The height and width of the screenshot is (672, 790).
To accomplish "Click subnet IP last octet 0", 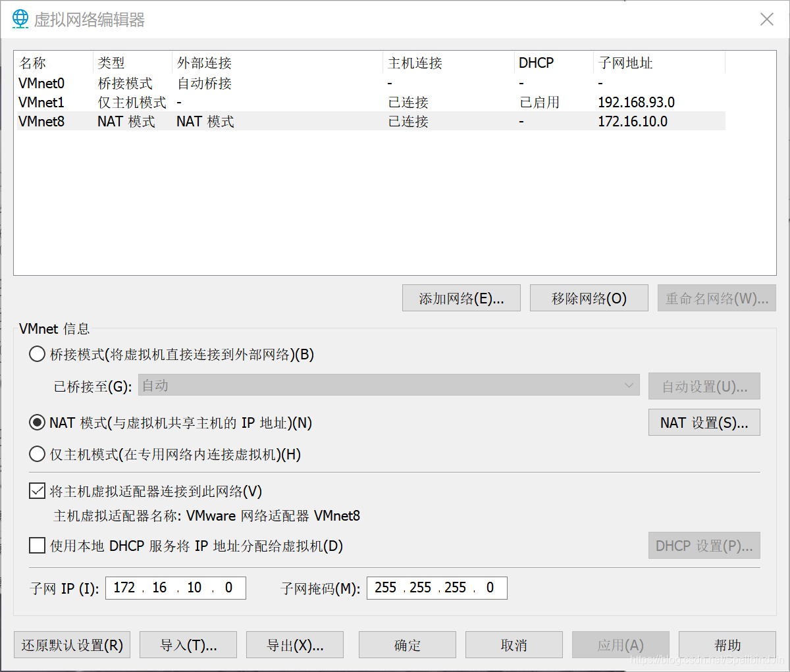I will (228, 588).
